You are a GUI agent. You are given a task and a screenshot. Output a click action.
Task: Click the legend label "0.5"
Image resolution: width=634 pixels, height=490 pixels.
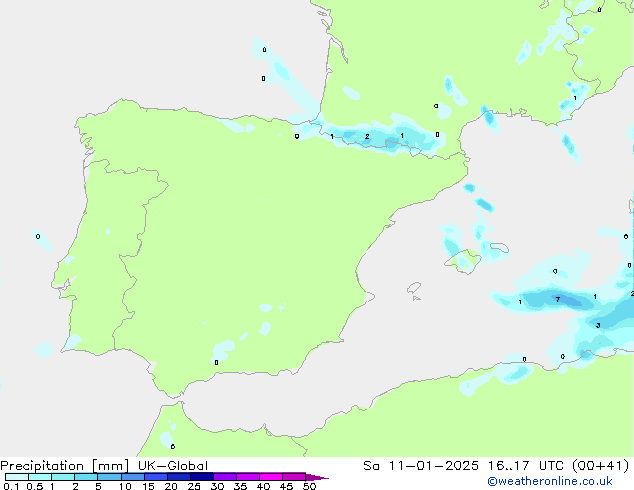35,486
